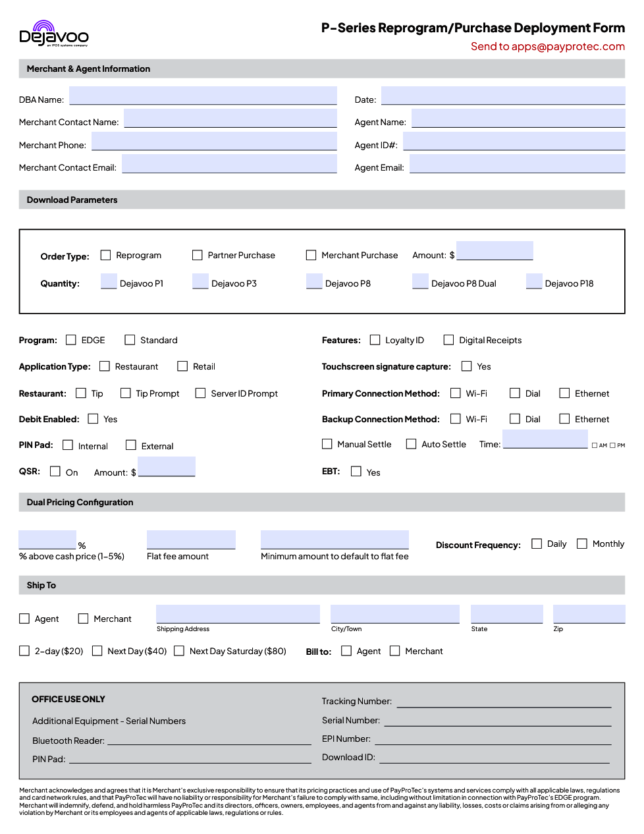Select Dial as primary connection
The image size is (644, 834).
coord(516,393)
